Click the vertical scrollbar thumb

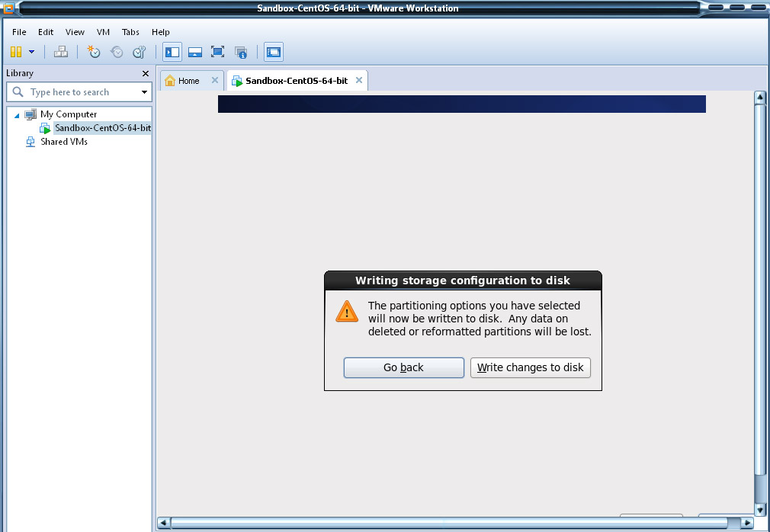coord(759,289)
